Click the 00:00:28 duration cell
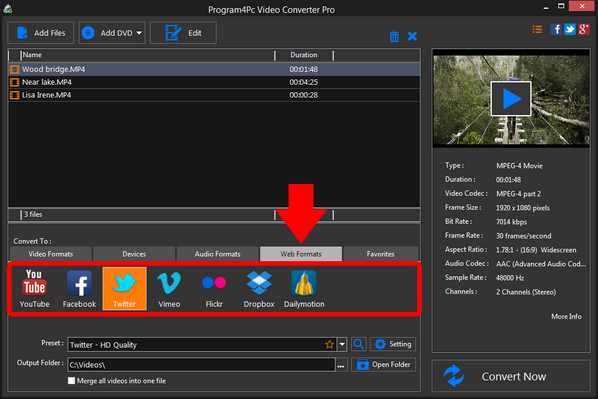This screenshot has width=598, height=399. coord(304,95)
